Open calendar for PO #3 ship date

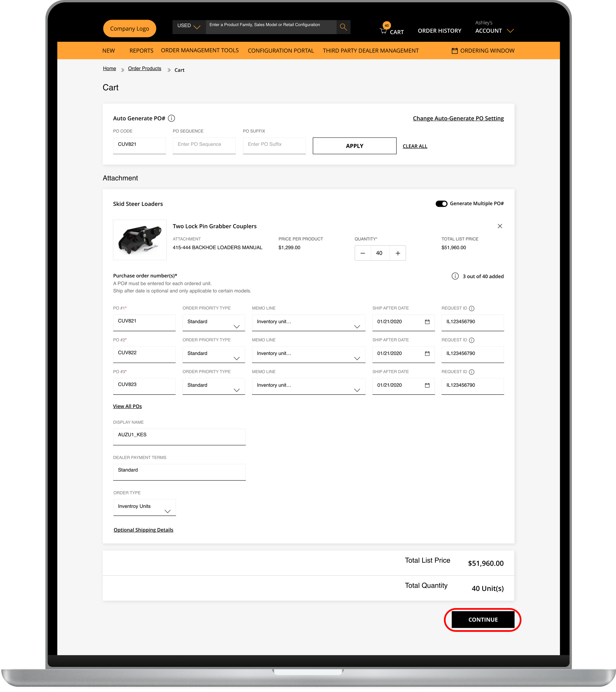point(427,385)
